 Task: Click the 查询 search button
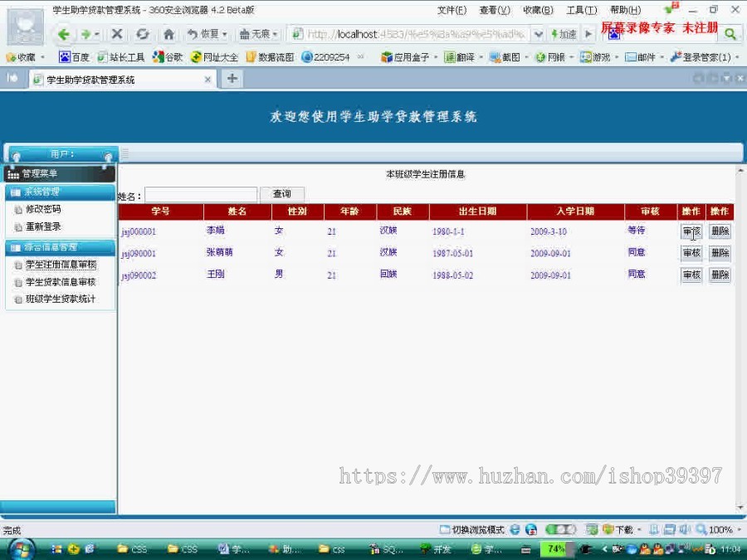point(282,194)
